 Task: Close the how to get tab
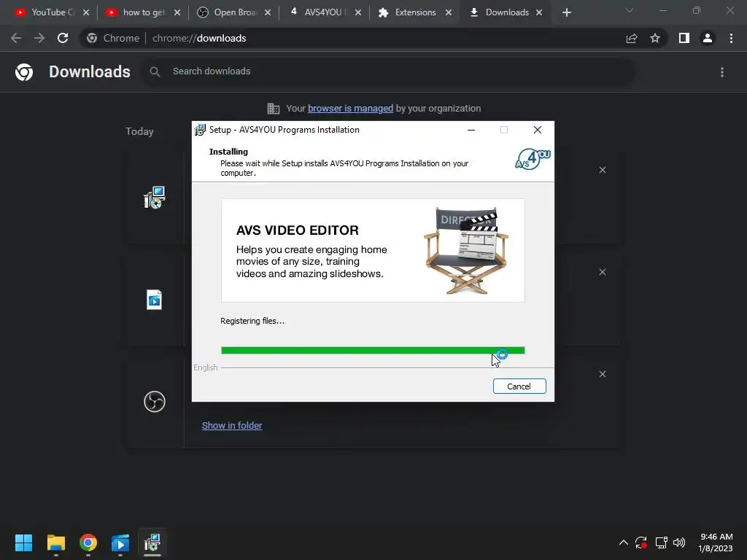pos(177,13)
